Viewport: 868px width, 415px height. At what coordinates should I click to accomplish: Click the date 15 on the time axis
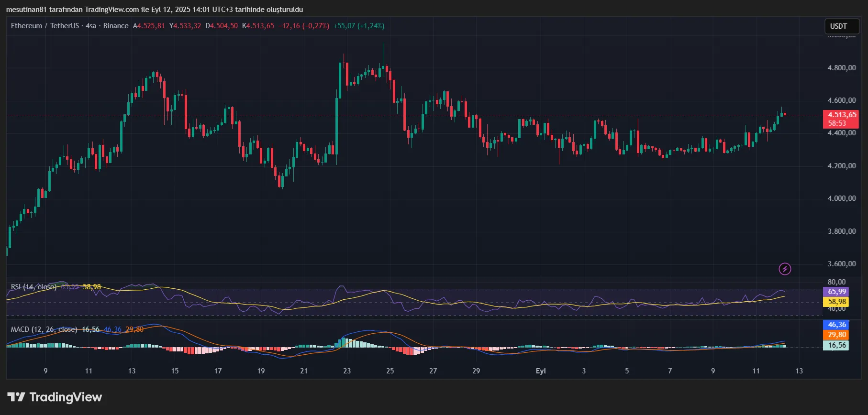click(x=175, y=371)
